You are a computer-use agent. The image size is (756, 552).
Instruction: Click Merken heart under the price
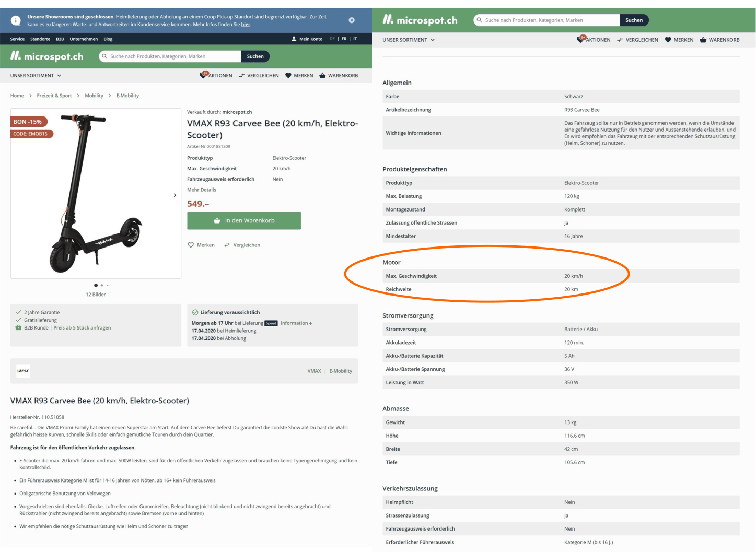coord(201,245)
